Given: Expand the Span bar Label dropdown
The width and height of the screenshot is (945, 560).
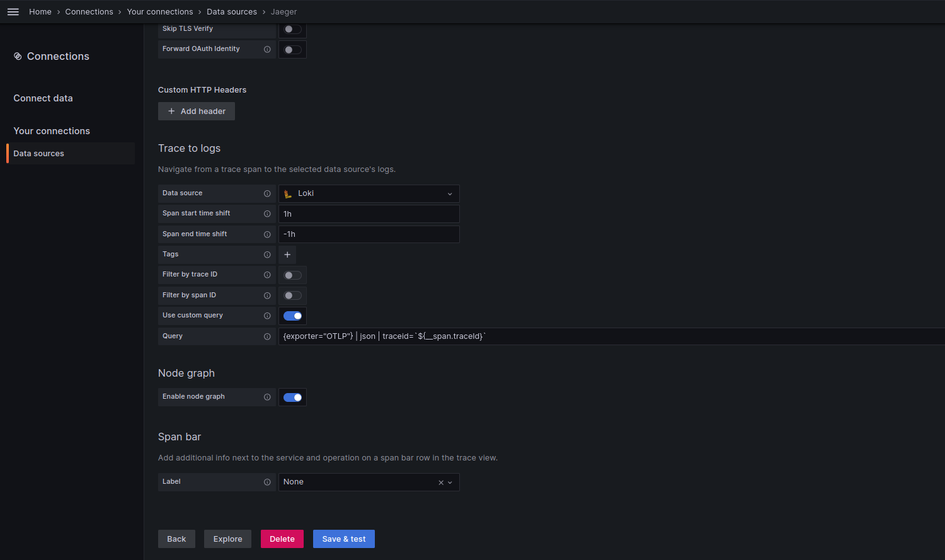Looking at the screenshot, I should (449, 482).
